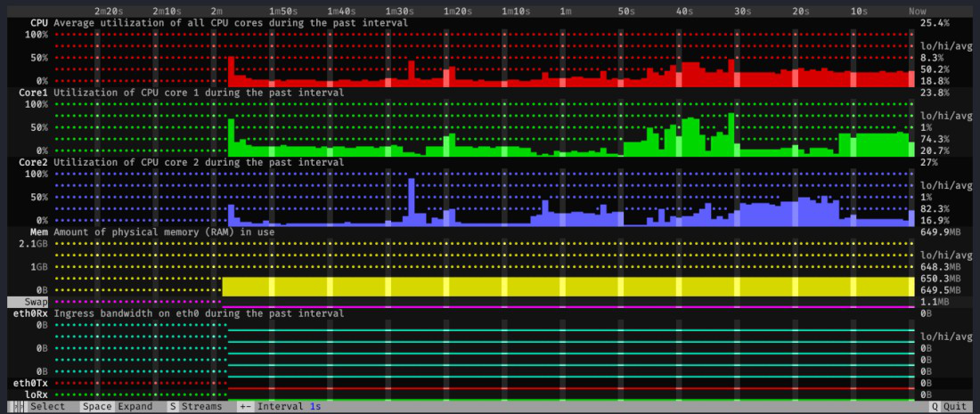Click the 2m20s time axis marker

(x=108, y=12)
